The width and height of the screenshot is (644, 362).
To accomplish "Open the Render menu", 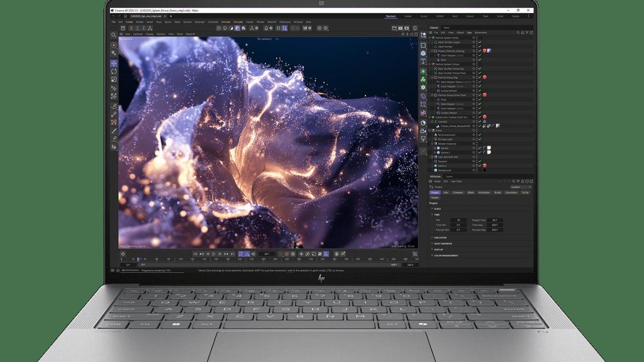I will (260, 22).
